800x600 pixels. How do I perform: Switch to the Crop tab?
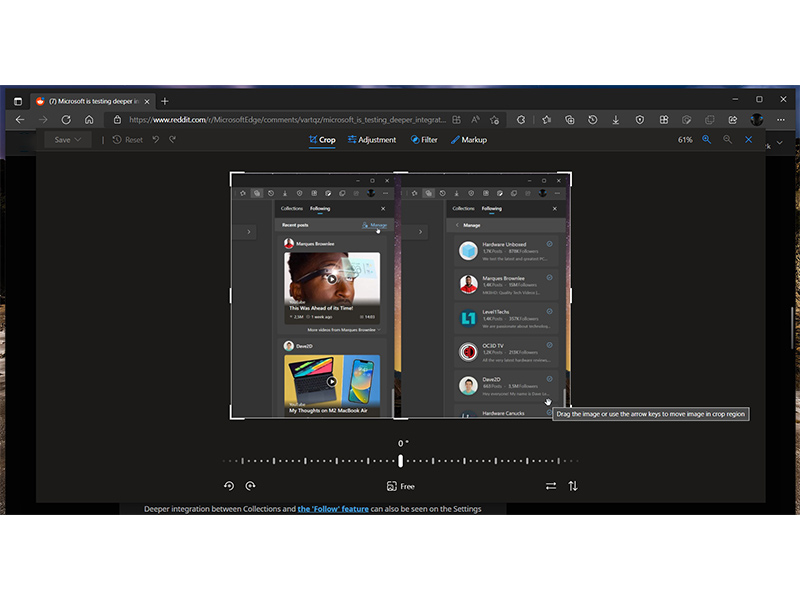click(x=322, y=140)
